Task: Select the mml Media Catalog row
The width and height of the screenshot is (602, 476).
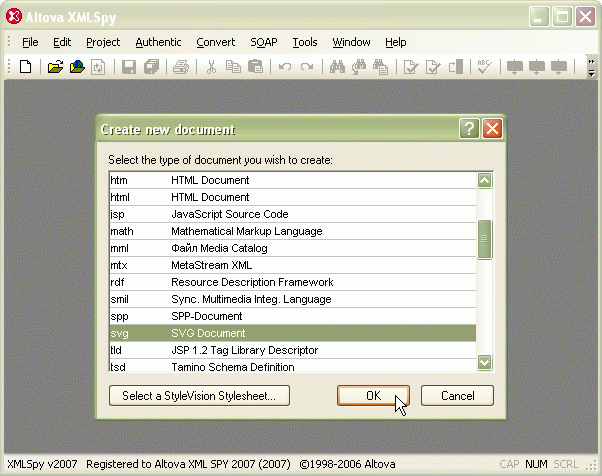Action: click(293, 248)
